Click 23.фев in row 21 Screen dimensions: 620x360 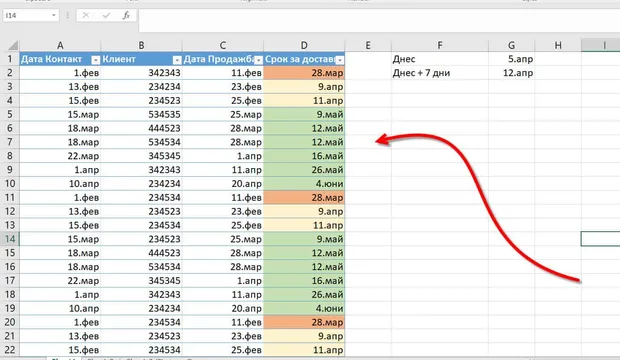(223, 336)
